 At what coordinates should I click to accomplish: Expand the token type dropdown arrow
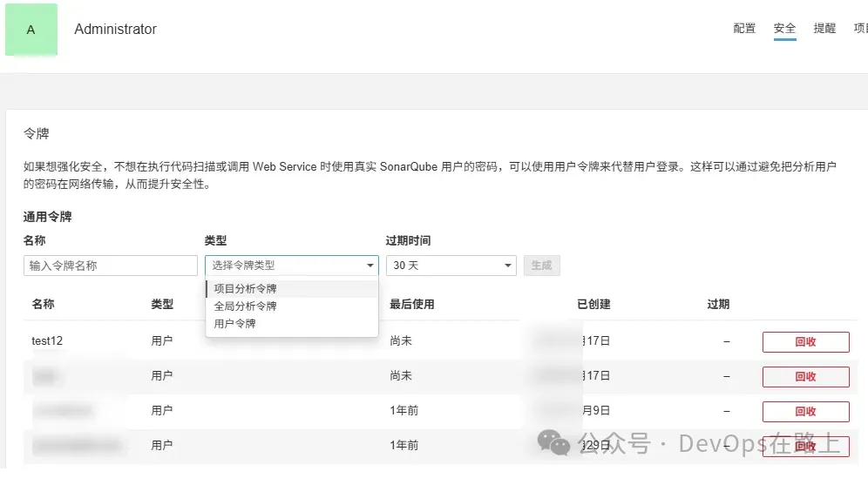(370, 266)
